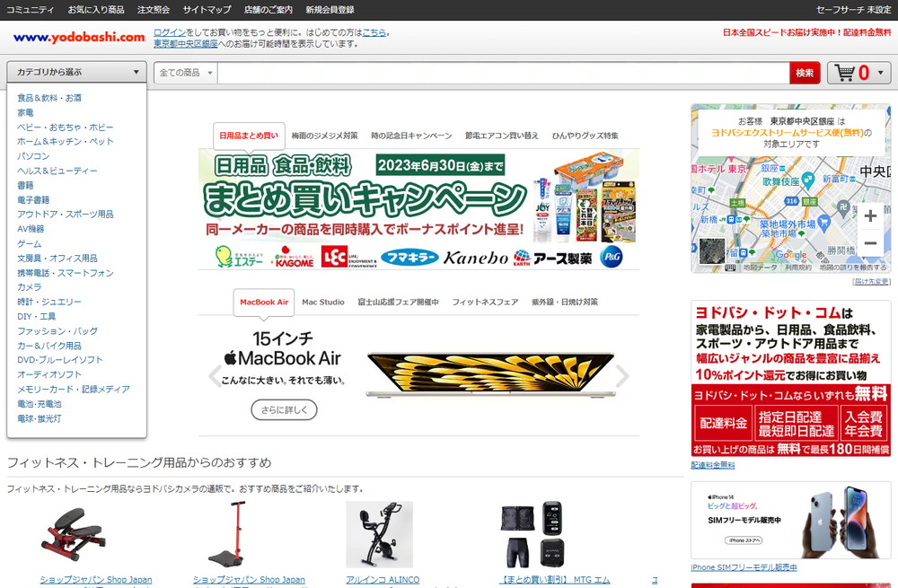Switch to ひんやりグッズ特集 banner tab
This screenshot has height=588, width=898.
(585, 136)
